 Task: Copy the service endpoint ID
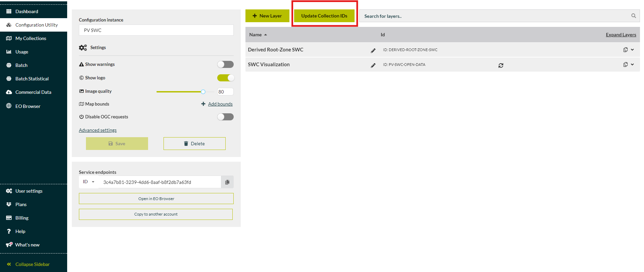(x=227, y=182)
